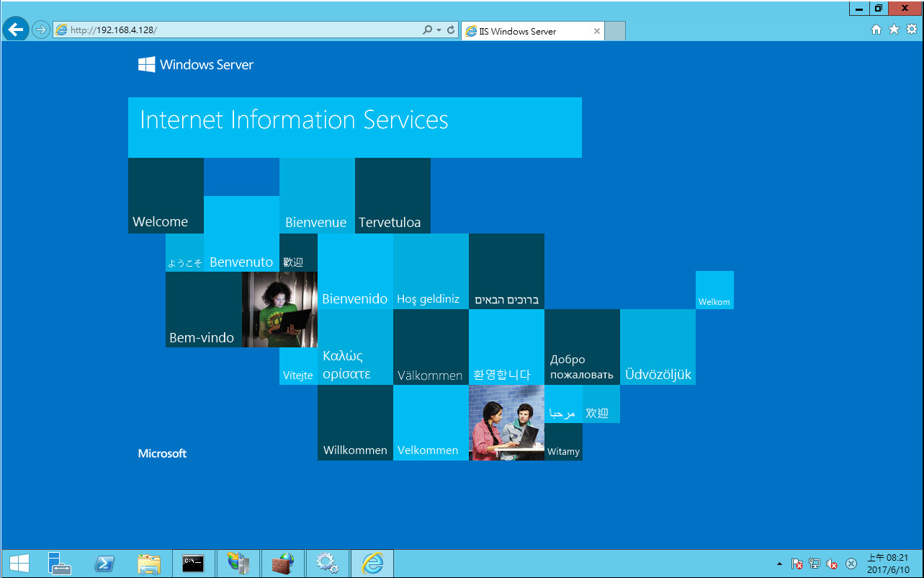Open File Explorer from the taskbar
The width and height of the screenshot is (924, 578).
[149, 564]
